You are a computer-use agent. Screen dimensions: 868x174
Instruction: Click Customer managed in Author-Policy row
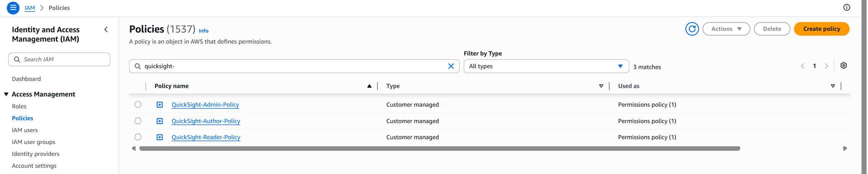[412, 121]
